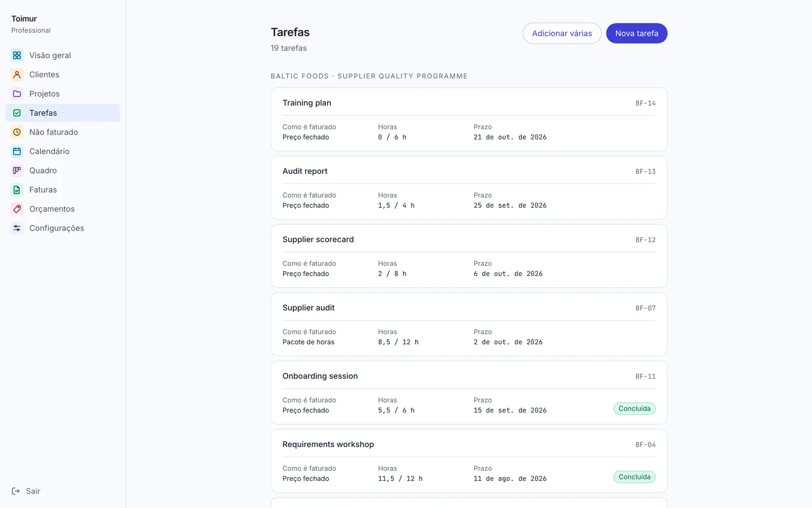The width and height of the screenshot is (812, 508).
Task: Click hours value 11,5 / 12 h
Action: click(x=400, y=479)
